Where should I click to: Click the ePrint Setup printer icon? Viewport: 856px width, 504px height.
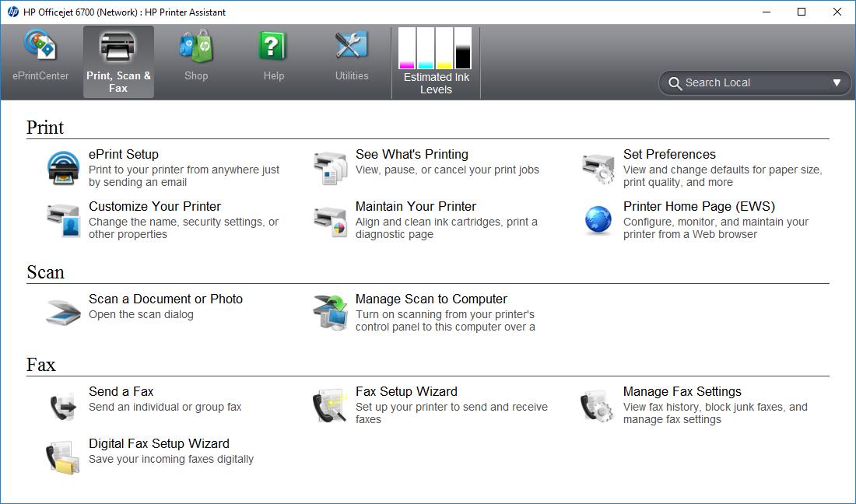63,168
